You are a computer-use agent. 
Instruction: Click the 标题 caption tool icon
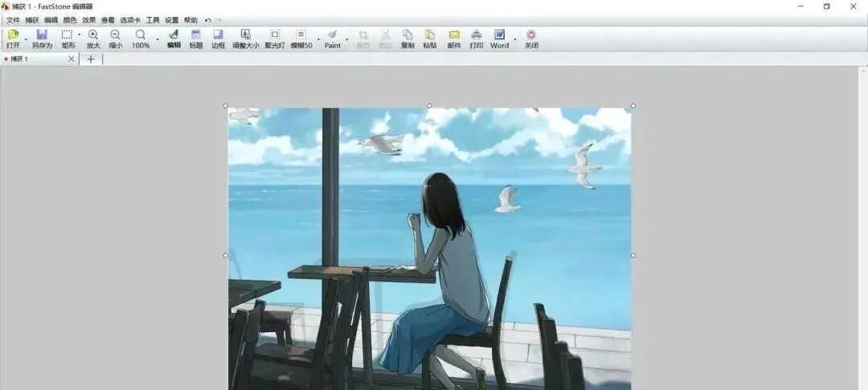[x=196, y=39]
